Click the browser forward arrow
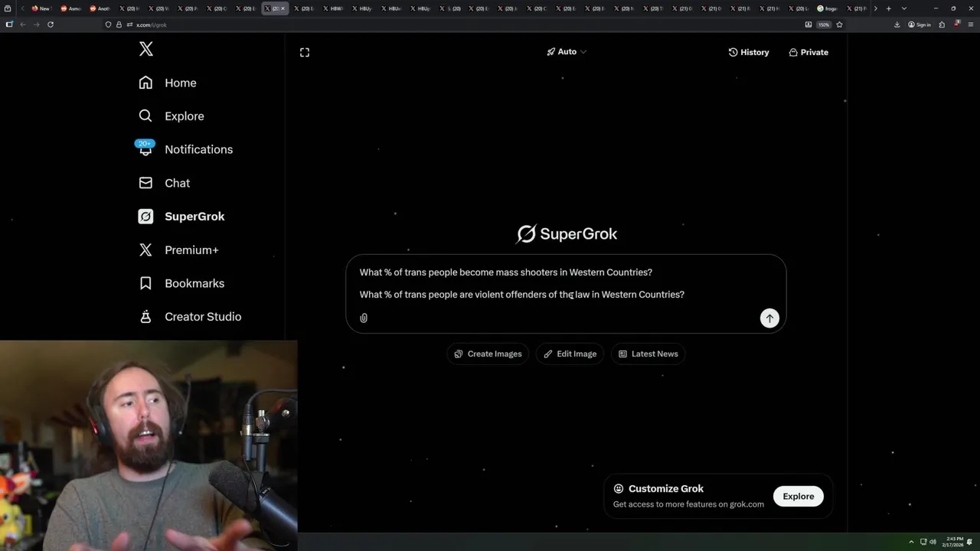The height and width of the screenshot is (551, 980). (36, 24)
